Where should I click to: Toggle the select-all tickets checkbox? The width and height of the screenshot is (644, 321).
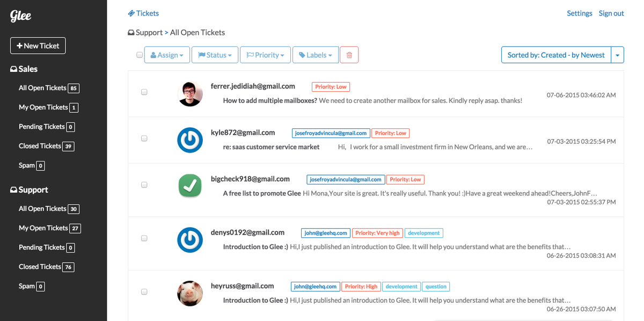[140, 55]
